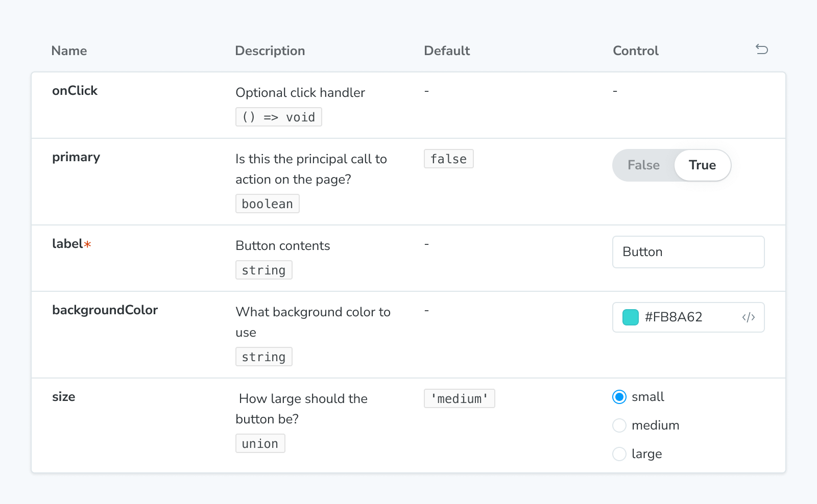Click the 'medium' default value badge
Screen dimensions: 817x504
pos(459,398)
